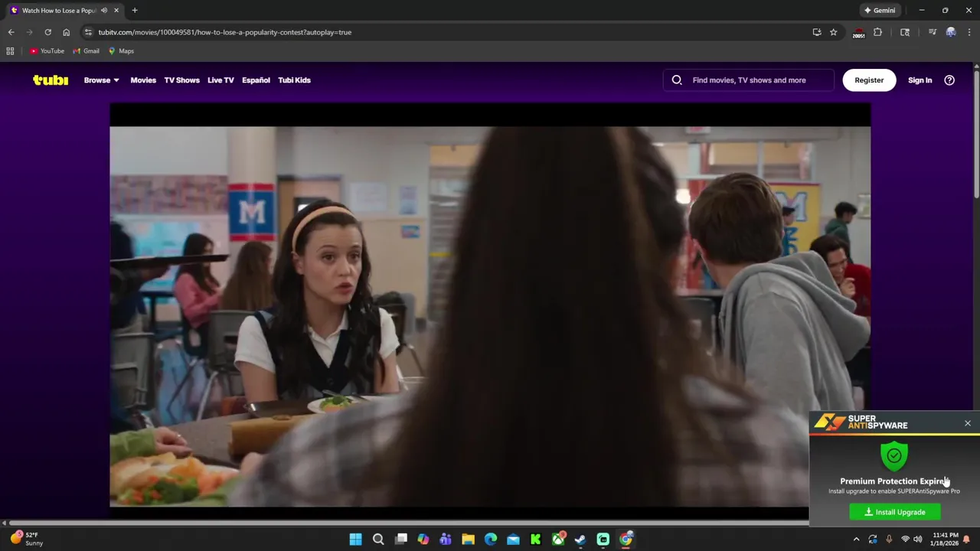Open Windows taskbar search
The width and height of the screenshot is (980, 551).
click(x=378, y=540)
